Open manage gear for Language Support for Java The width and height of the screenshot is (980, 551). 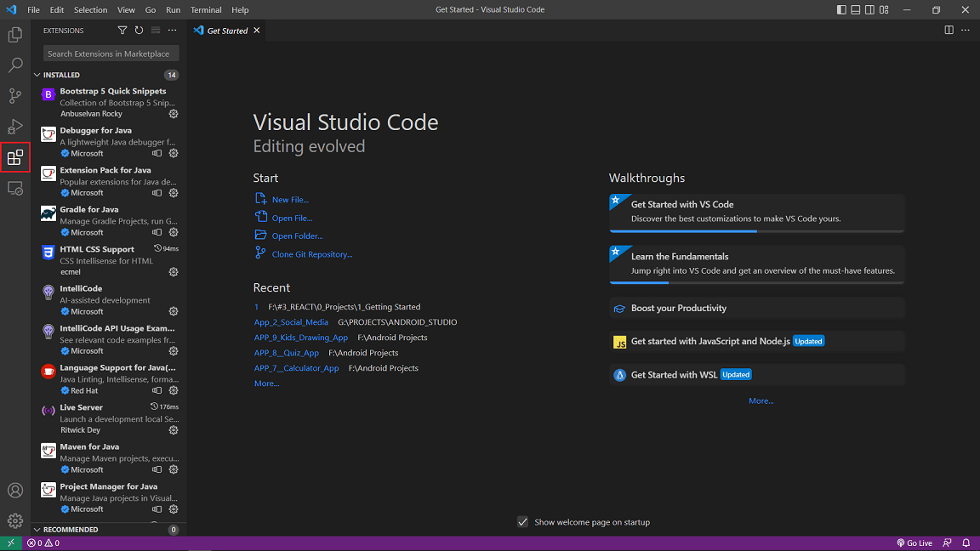(174, 390)
